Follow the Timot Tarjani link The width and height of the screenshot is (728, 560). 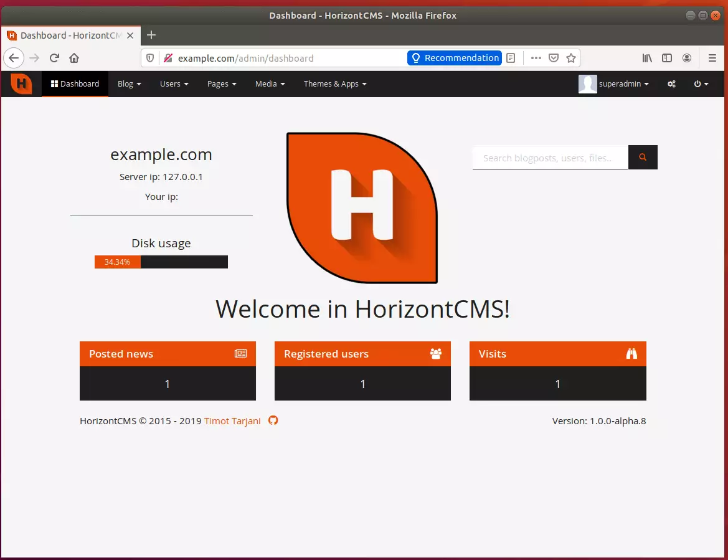(232, 421)
